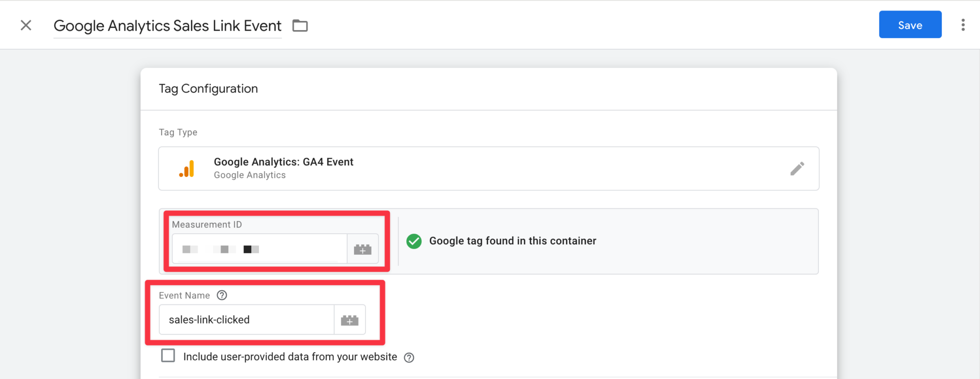Click the Include user-provided data label text
Viewport: 980px width, 379px height.
(x=290, y=357)
